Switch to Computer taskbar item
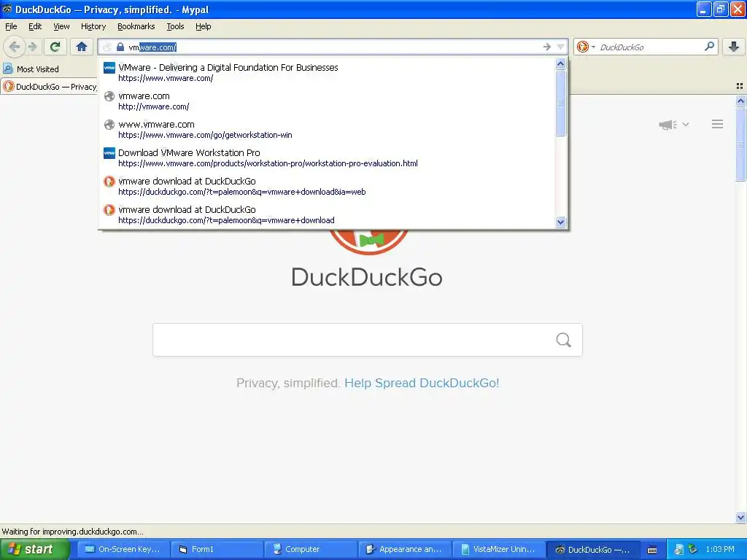747x560 pixels. coord(309,549)
